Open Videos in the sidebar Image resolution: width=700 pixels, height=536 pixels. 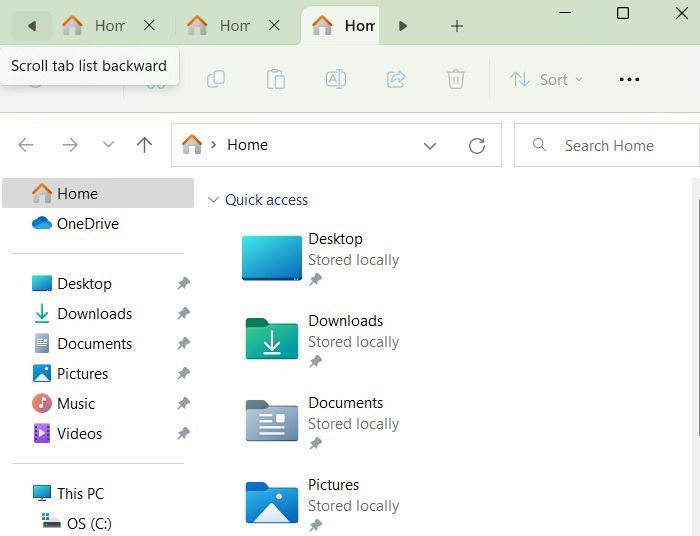[67, 433]
